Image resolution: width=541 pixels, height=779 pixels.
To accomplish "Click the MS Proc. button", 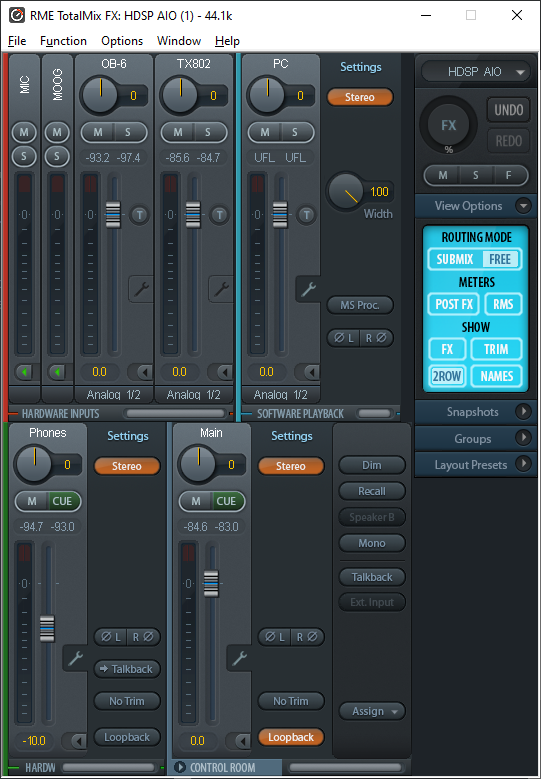I will (x=360, y=305).
